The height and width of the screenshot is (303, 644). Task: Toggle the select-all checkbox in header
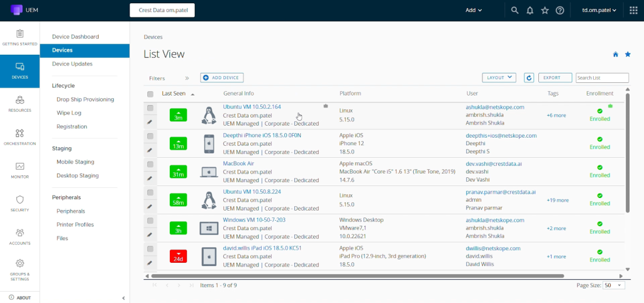point(150,94)
